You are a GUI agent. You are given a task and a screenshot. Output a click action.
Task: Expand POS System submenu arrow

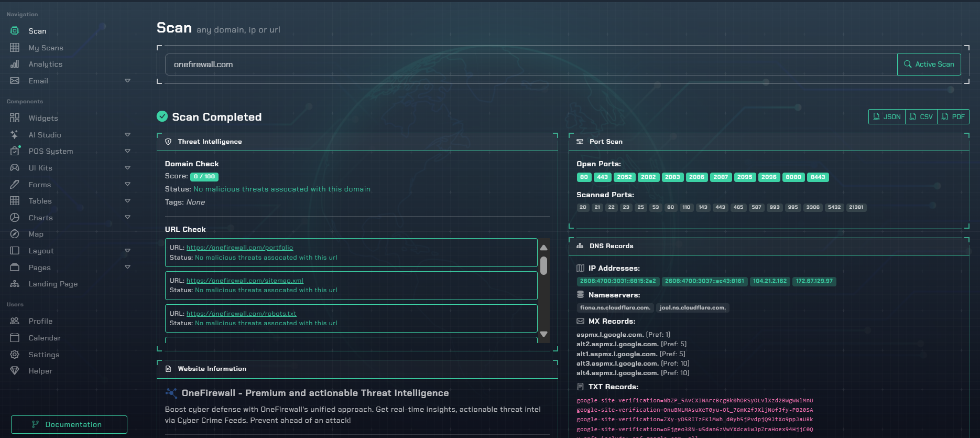[127, 151]
